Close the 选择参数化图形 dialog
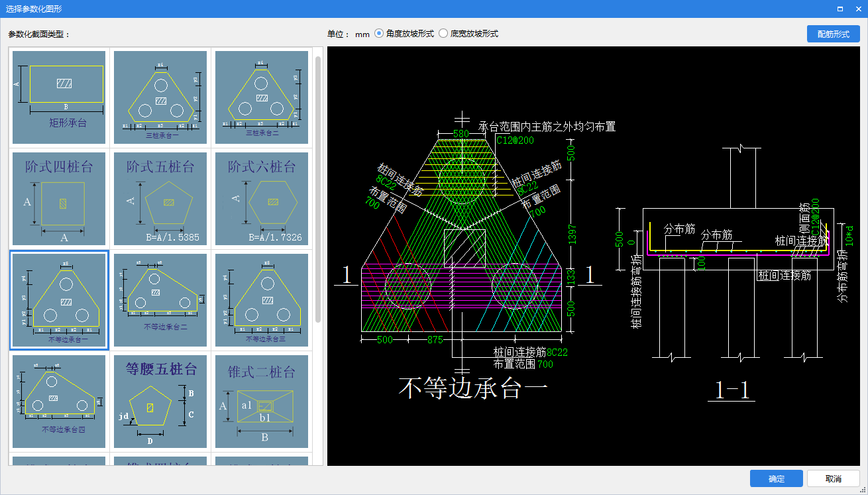 [858, 9]
